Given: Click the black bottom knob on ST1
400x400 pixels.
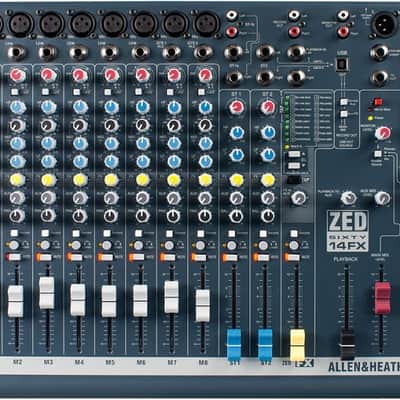Looking at the screenshot, I should (236, 216).
